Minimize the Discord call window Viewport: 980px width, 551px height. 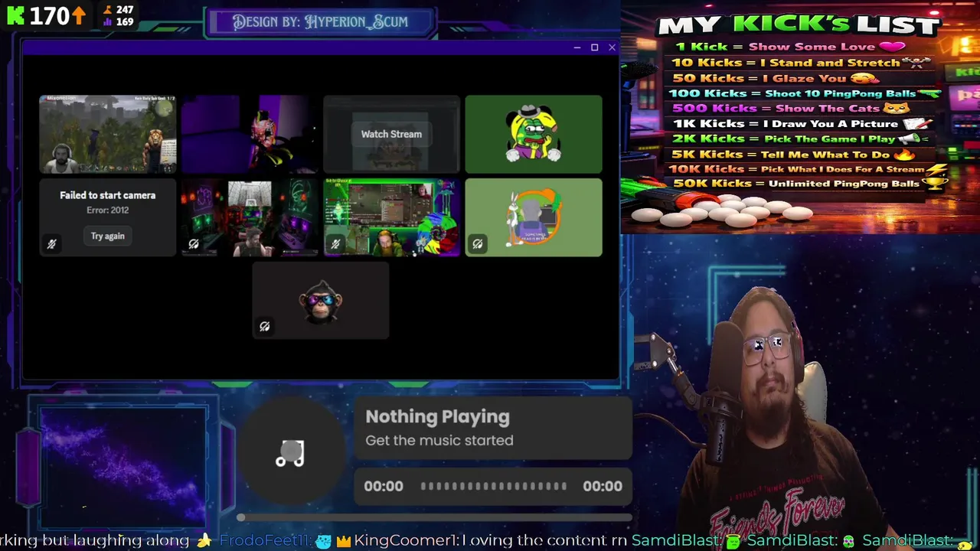coord(577,47)
